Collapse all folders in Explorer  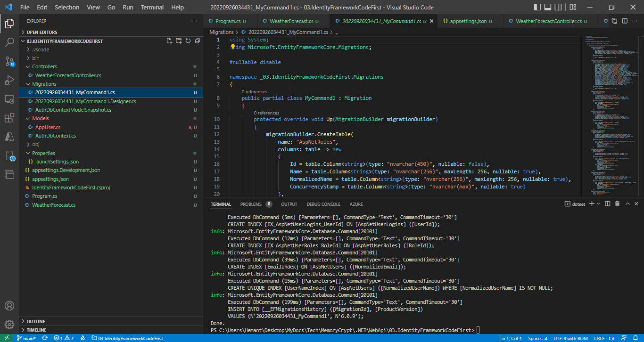click(197, 41)
